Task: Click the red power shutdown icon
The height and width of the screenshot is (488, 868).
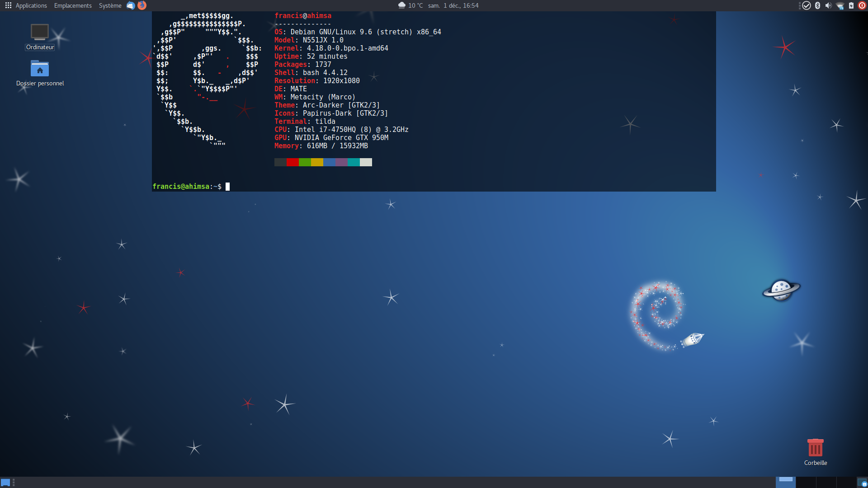Action: tap(862, 5)
